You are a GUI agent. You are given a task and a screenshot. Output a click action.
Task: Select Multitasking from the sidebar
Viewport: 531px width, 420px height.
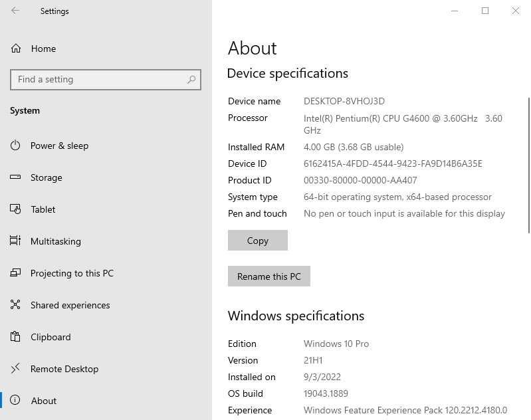(56, 241)
